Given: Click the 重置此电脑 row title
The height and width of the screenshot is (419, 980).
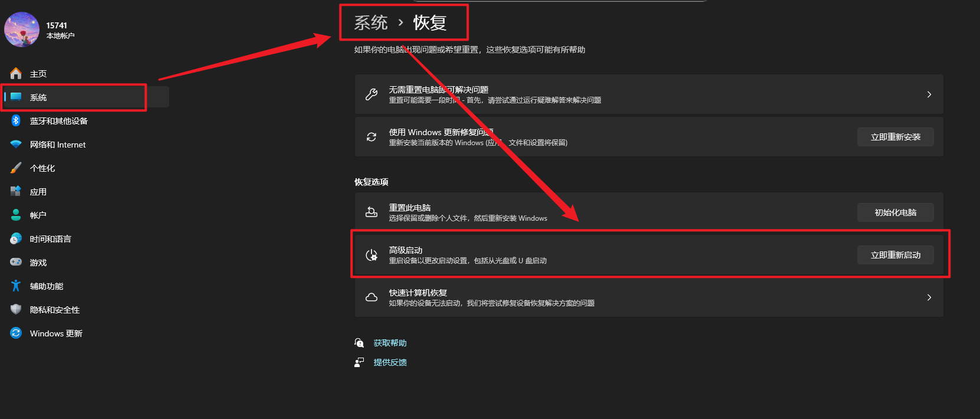Looking at the screenshot, I should tap(410, 208).
